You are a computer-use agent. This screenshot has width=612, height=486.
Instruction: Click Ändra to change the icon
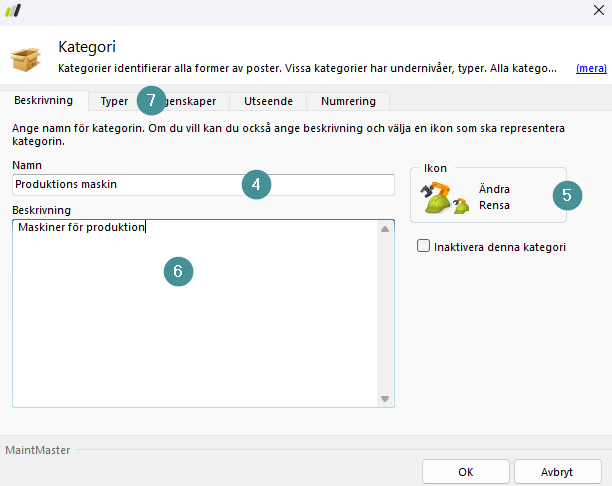[x=494, y=189]
